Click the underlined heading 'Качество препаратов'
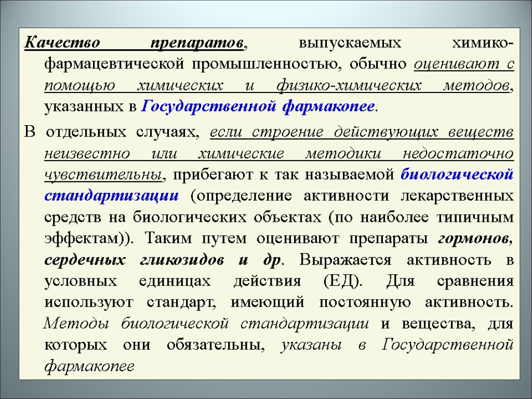Screen dimensions: 532x399 pos(134,44)
